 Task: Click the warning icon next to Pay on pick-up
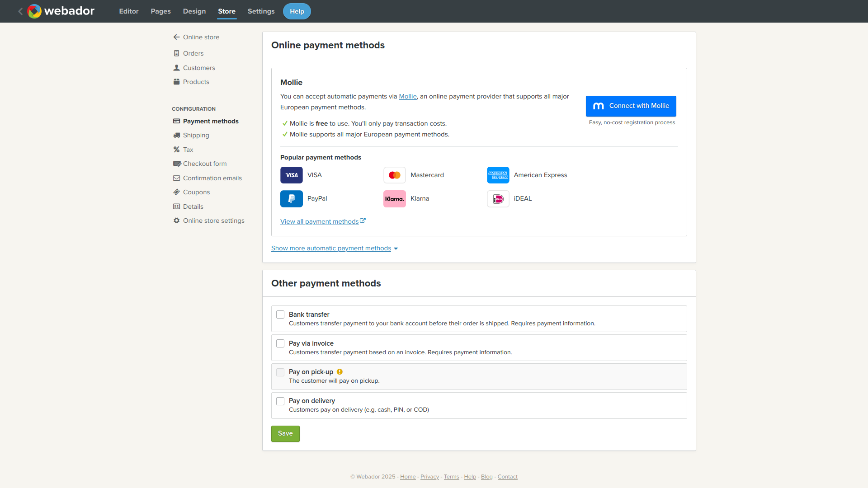340,372
